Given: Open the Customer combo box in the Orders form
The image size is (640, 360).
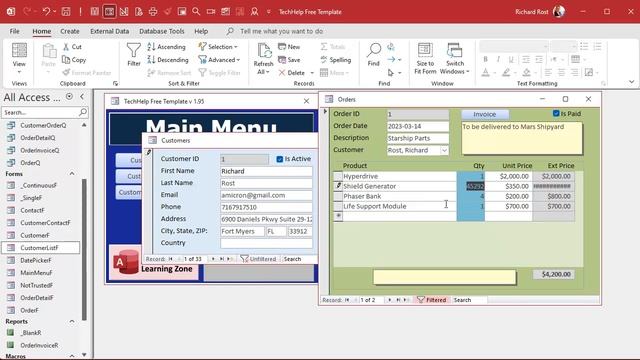Looking at the screenshot, I should point(444,150).
